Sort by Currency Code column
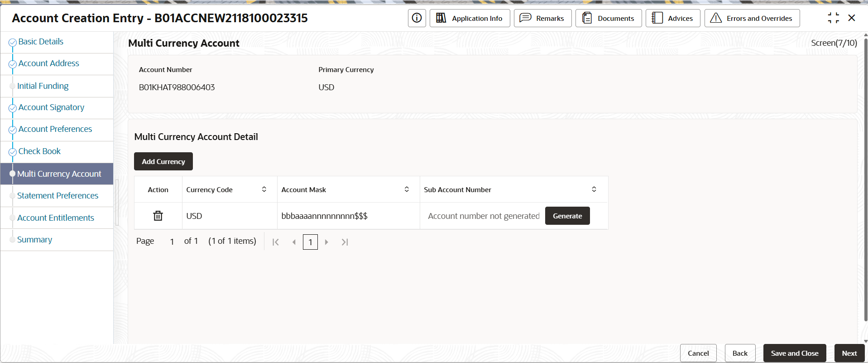This screenshot has width=868, height=363. [264, 189]
